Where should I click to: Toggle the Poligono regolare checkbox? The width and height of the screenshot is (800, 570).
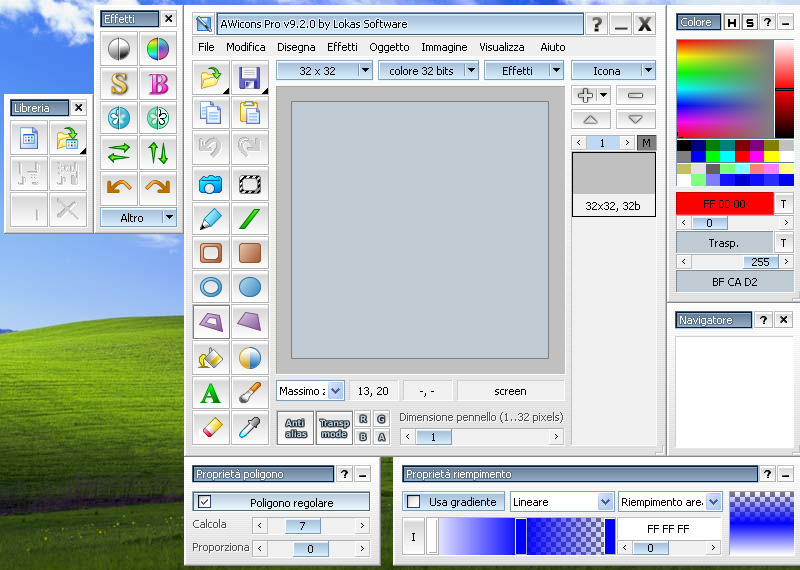point(205,502)
